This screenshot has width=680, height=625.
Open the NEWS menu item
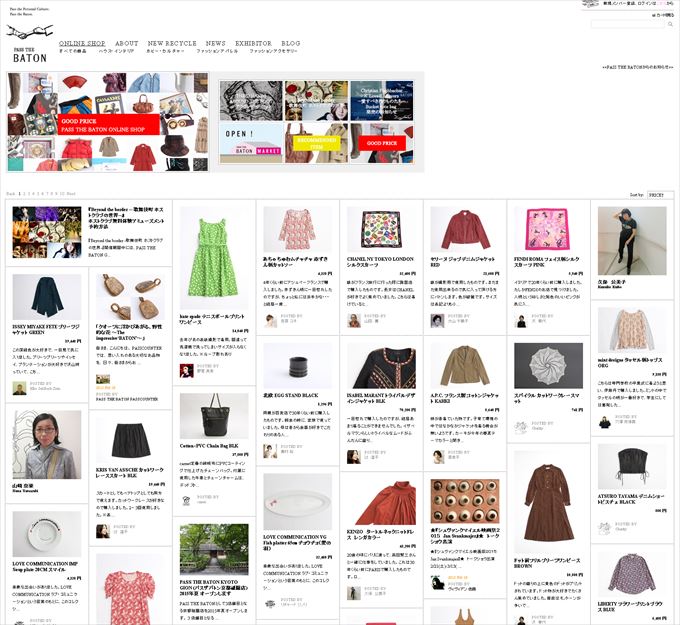pos(216,43)
